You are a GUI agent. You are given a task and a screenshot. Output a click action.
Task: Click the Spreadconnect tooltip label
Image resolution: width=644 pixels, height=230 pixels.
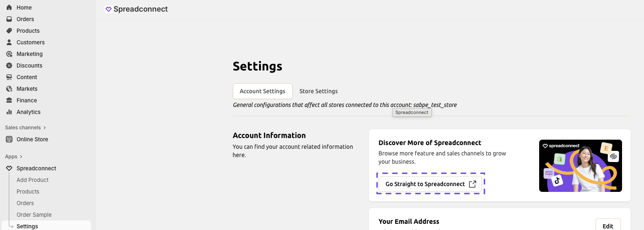pyautogui.click(x=412, y=112)
